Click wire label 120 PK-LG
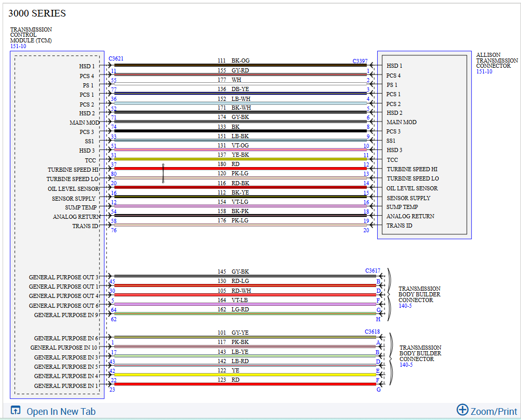Viewport: 521px width, 420px height. (x=233, y=173)
